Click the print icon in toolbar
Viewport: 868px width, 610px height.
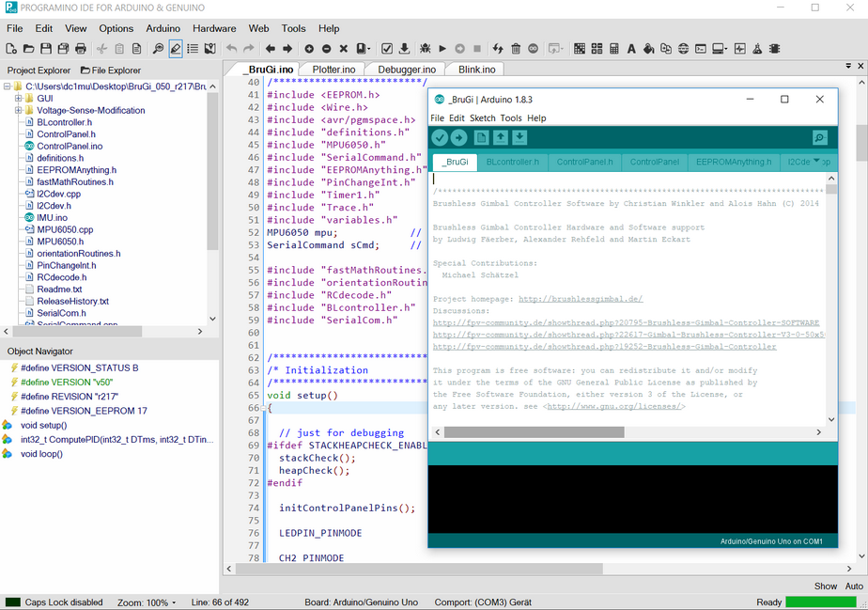point(81,49)
